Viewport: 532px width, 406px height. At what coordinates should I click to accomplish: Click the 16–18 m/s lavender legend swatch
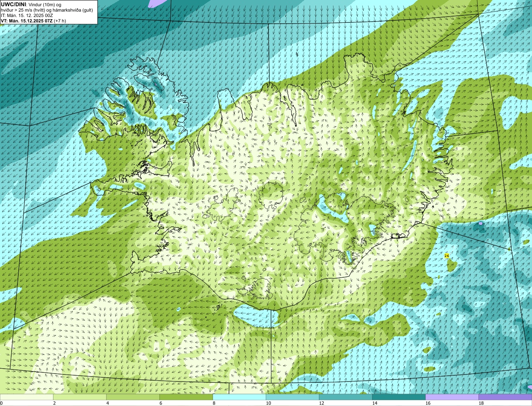click(x=452, y=397)
